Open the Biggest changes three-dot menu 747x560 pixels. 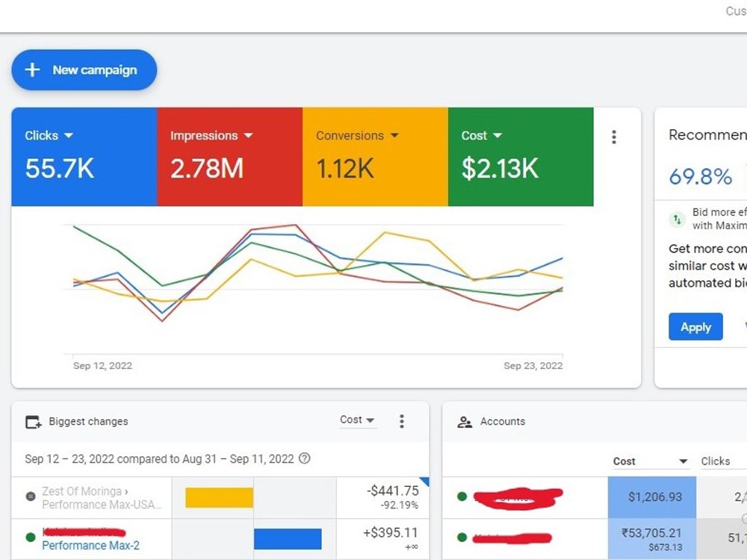tap(402, 421)
